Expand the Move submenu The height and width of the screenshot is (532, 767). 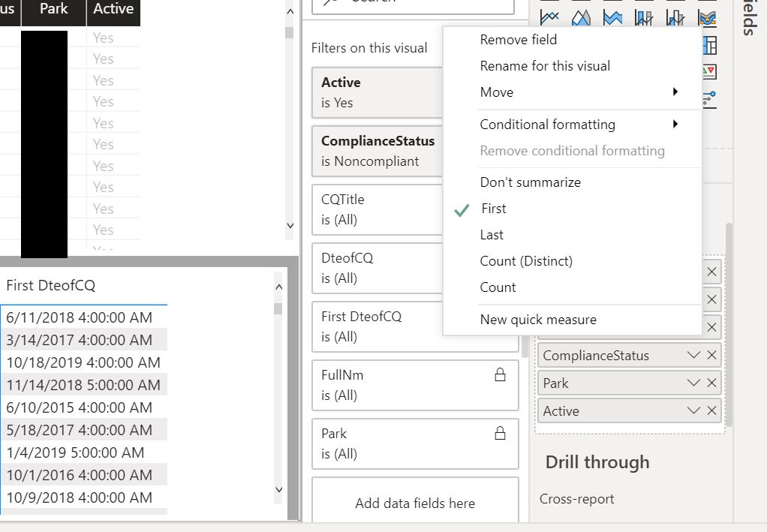(573, 92)
